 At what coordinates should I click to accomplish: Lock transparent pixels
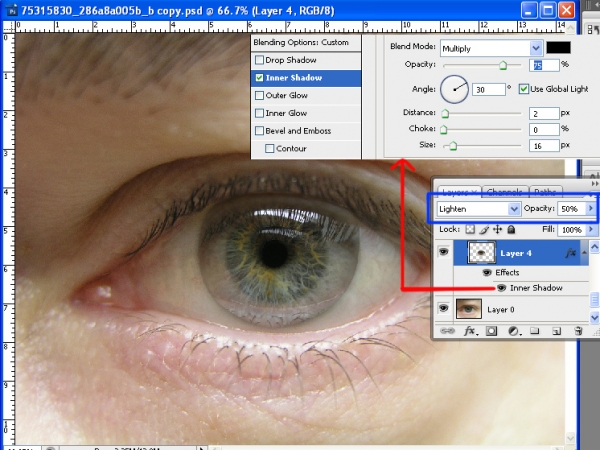pyautogui.click(x=470, y=229)
